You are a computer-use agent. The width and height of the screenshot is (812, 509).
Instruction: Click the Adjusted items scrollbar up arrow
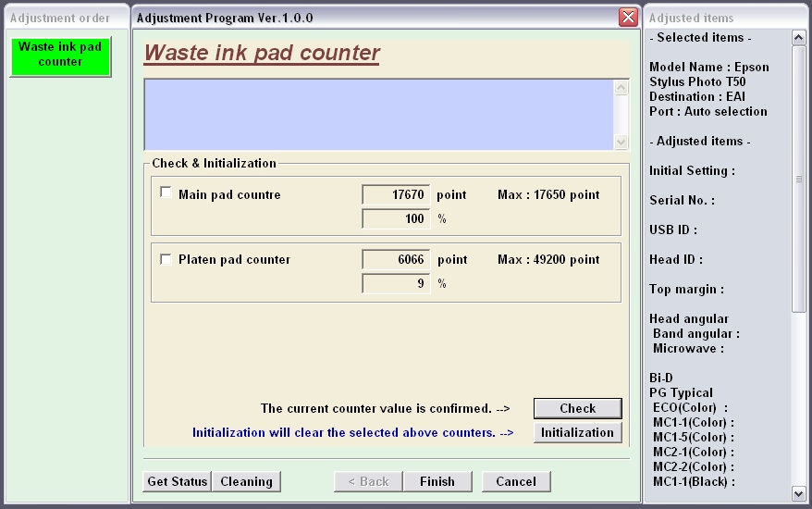(x=798, y=37)
